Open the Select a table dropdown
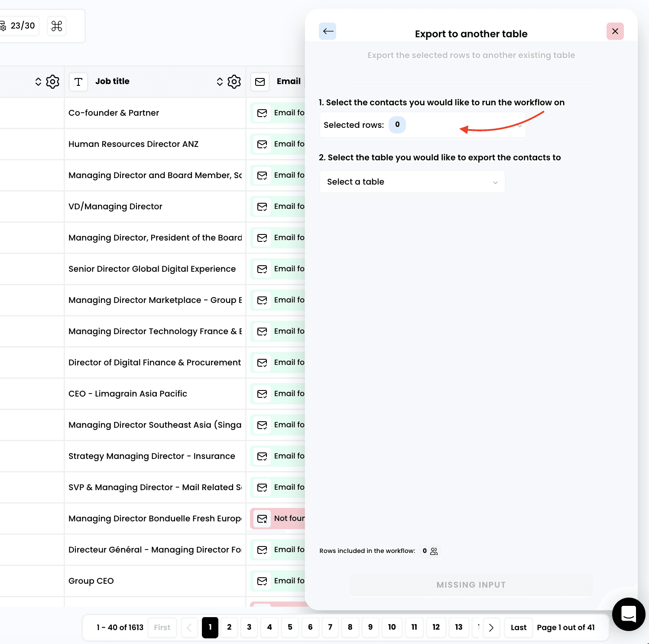Viewport: 649px width, 644px height. coord(412,182)
